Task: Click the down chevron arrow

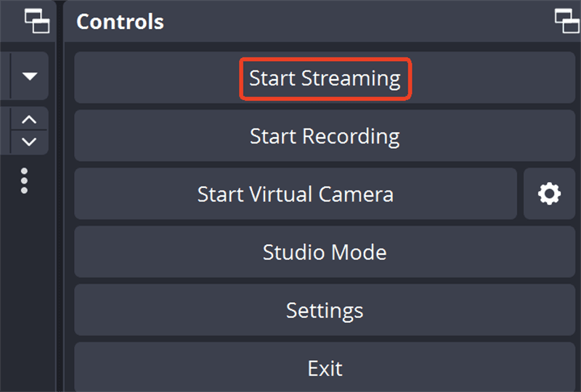Action: coord(29,142)
